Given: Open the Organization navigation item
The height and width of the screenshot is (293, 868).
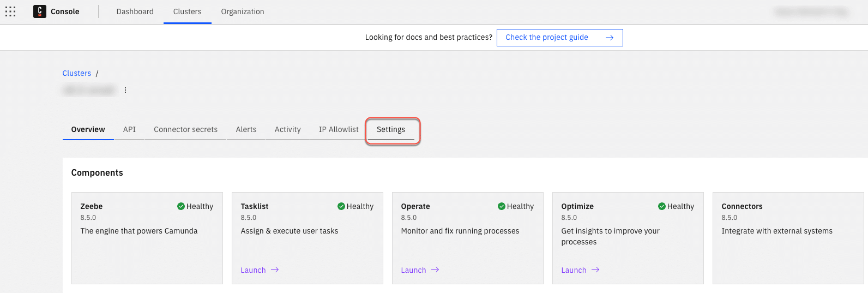Looking at the screenshot, I should pyautogui.click(x=243, y=11).
